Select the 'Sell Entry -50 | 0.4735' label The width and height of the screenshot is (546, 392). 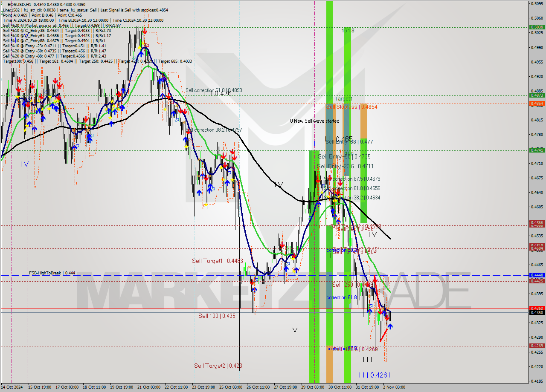(x=344, y=157)
